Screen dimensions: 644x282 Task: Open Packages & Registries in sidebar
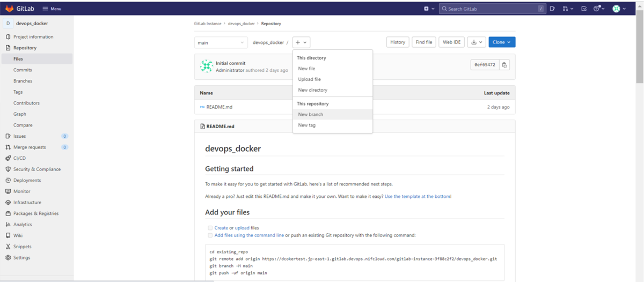(35, 213)
